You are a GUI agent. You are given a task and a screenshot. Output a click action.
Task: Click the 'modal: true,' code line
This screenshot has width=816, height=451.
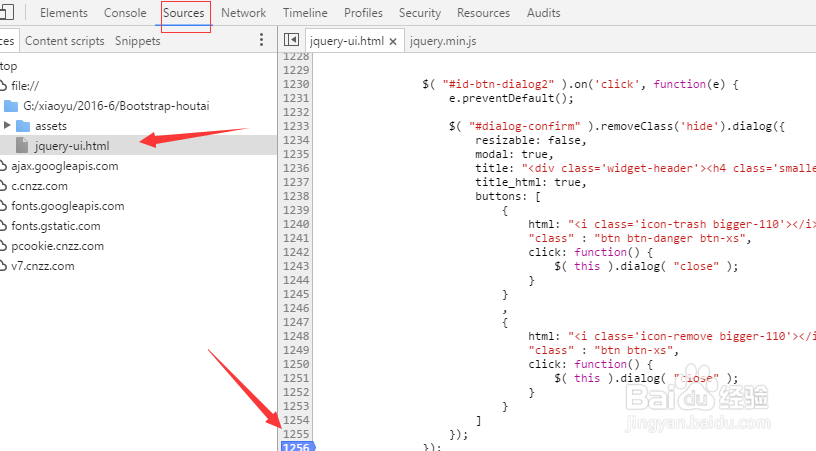click(x=514, y=154)
